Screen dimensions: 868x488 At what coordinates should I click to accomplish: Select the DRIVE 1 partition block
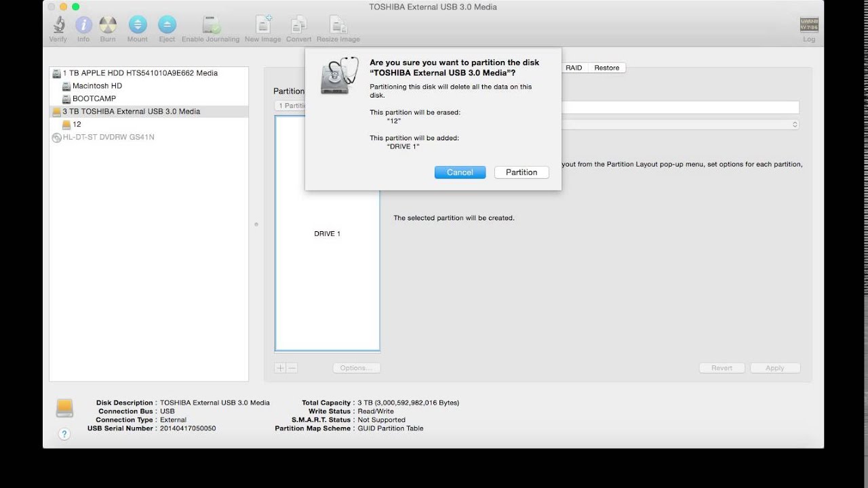click(328, 233)
